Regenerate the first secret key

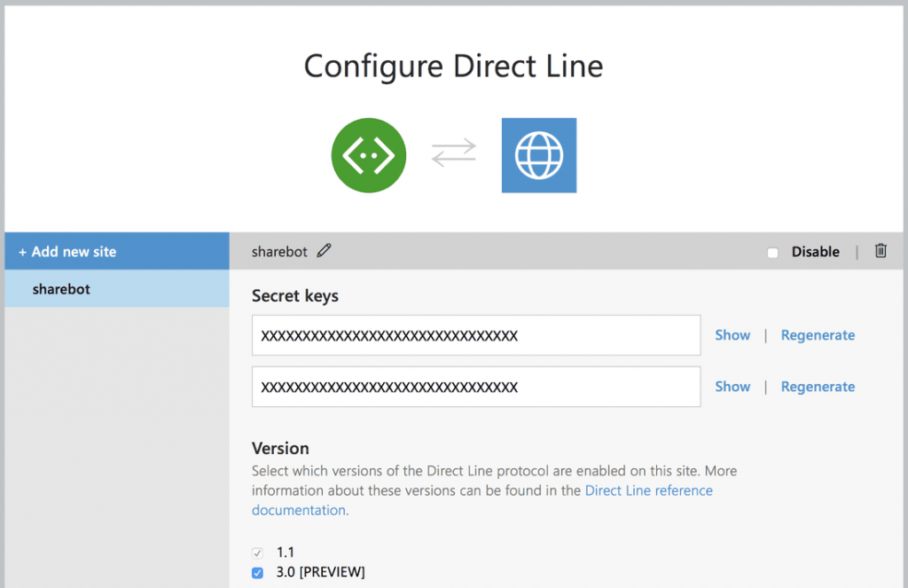[818, 334]
